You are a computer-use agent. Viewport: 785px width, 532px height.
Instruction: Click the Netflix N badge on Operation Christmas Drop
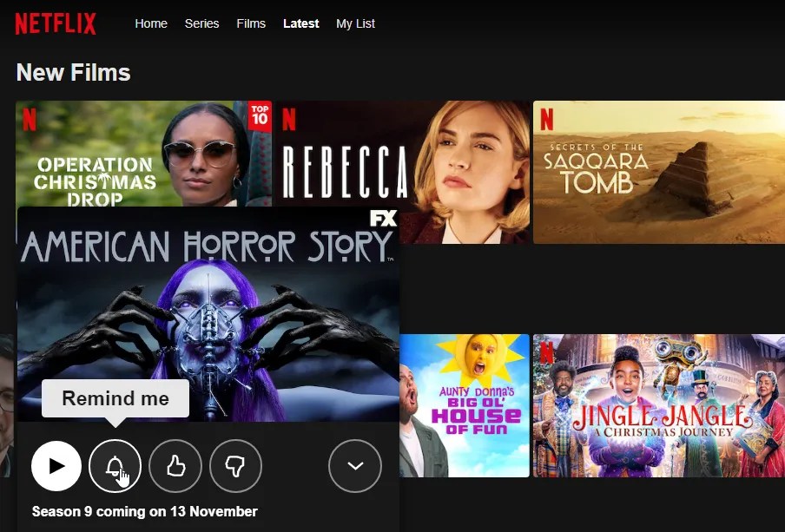[29, 120]
